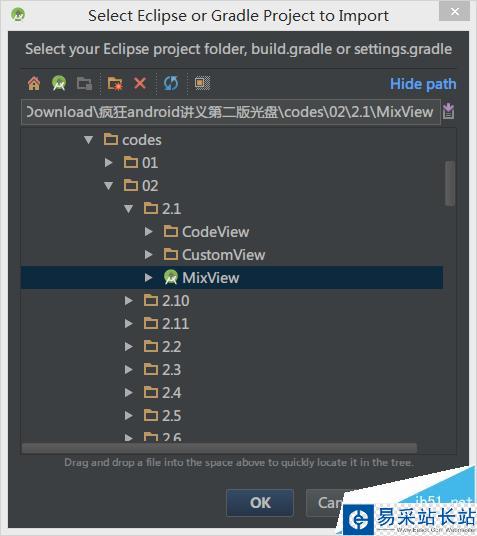Viewport: 477px width, 536px height.
Task: Expand the CustomView folder
Action: pyautogui.click(x=148, y=255)
